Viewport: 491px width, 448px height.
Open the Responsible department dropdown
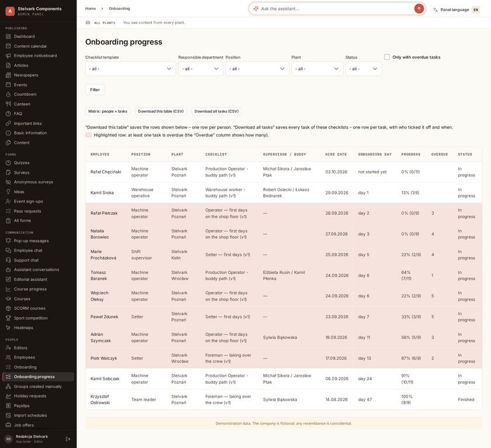click(200, 69)
